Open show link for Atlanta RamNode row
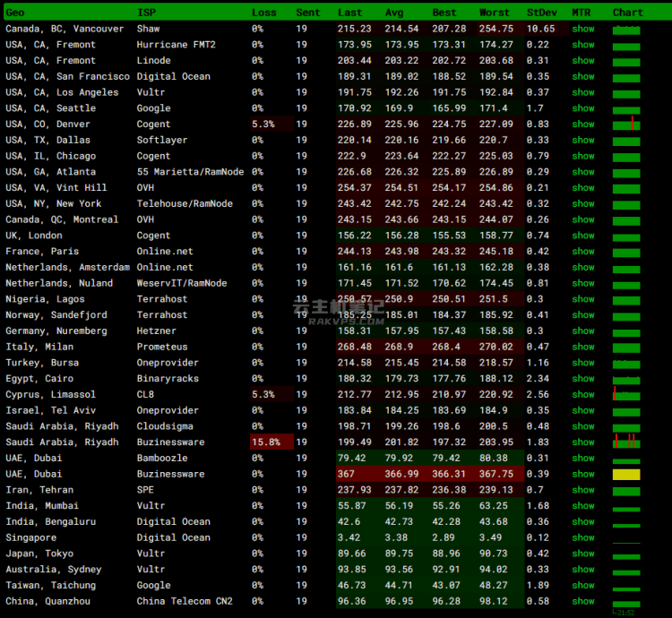The image size is (672, 618). click(583, 172)
